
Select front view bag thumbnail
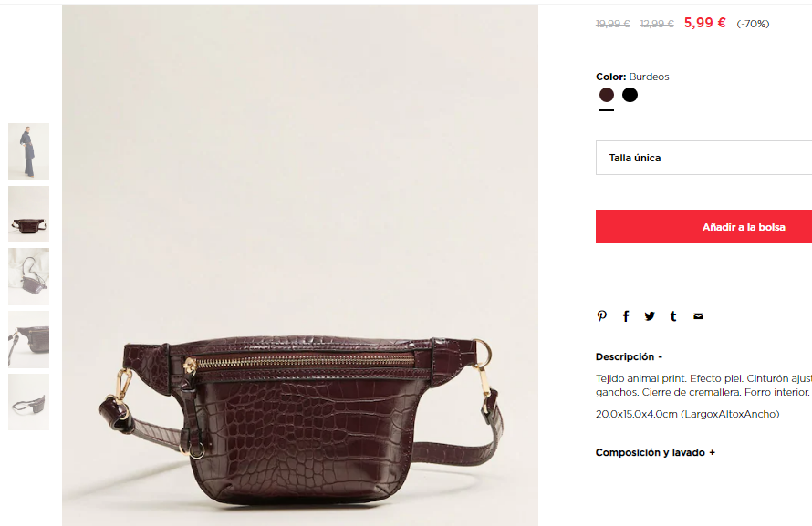click(28, 214)
